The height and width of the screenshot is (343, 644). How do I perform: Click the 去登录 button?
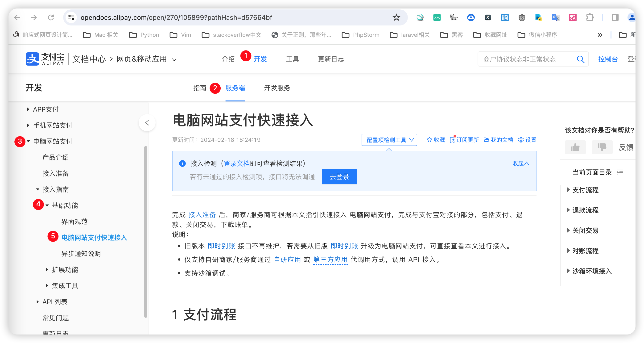(x=339, y=177)
